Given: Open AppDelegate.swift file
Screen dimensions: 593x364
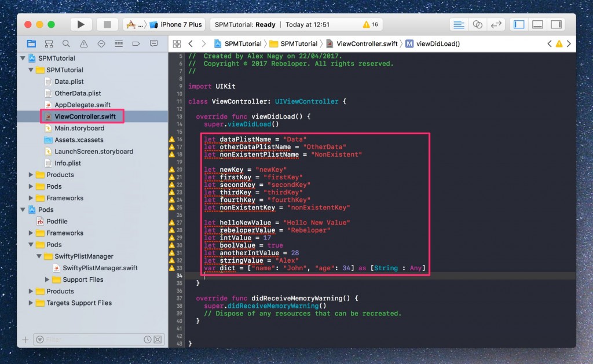Looking at the screenshot, I should [82, 105].
